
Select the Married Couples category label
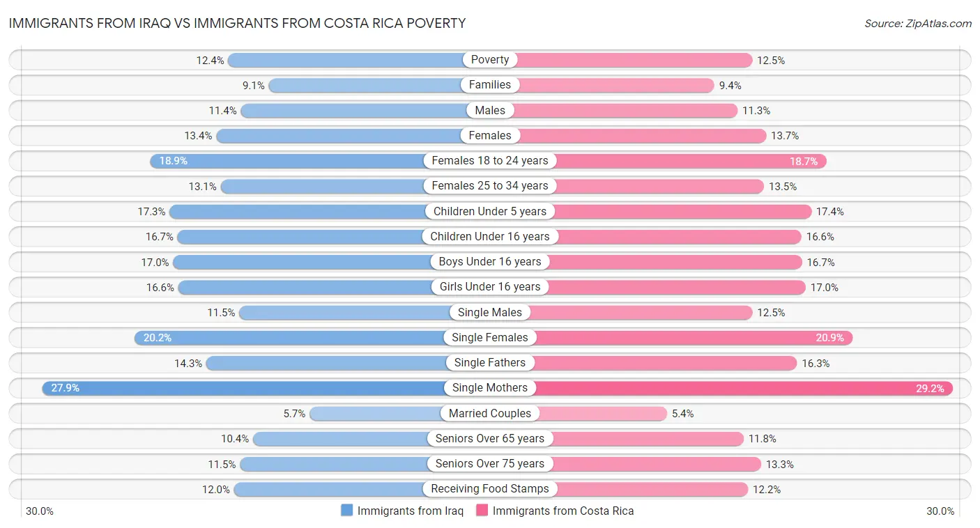[490, 413]
